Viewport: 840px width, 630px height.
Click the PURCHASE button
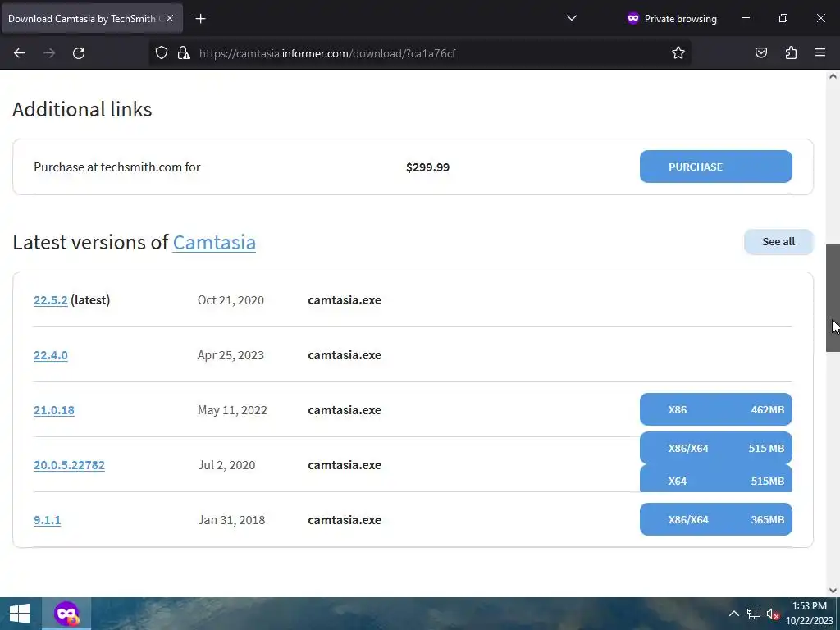pos(715,167)
